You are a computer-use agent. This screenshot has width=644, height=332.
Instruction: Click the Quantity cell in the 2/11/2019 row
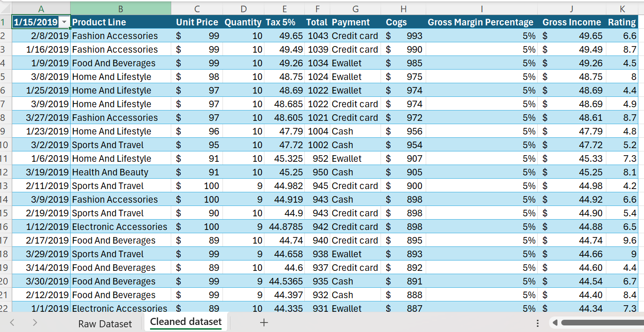click(x=243, y=186)
